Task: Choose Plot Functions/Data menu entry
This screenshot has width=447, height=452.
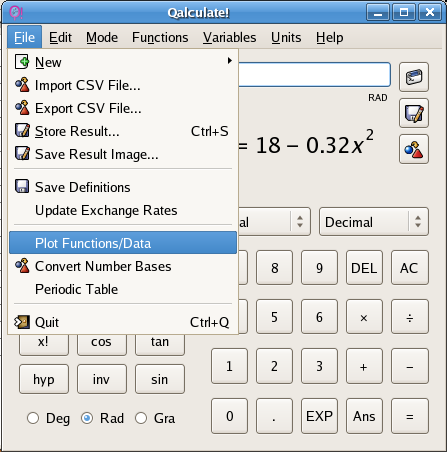Action: coord(123,243)
